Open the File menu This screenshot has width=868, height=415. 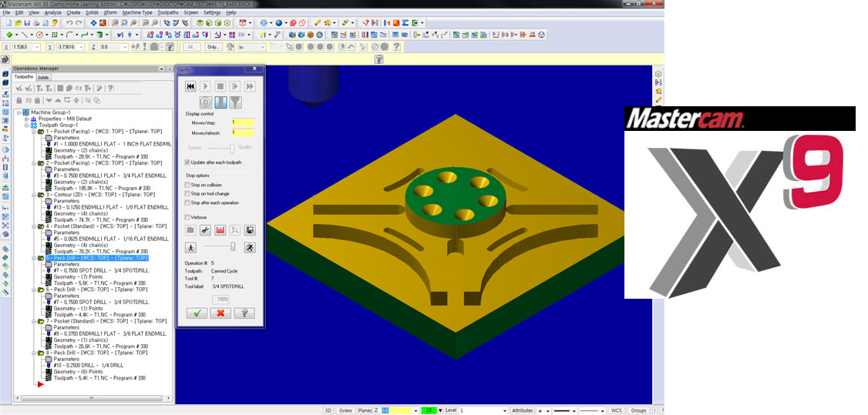coord(7,12)
